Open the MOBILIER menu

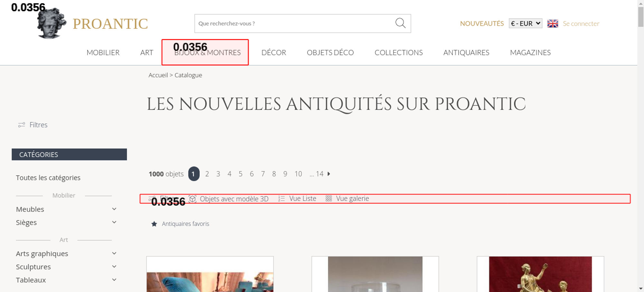point(103,52)
